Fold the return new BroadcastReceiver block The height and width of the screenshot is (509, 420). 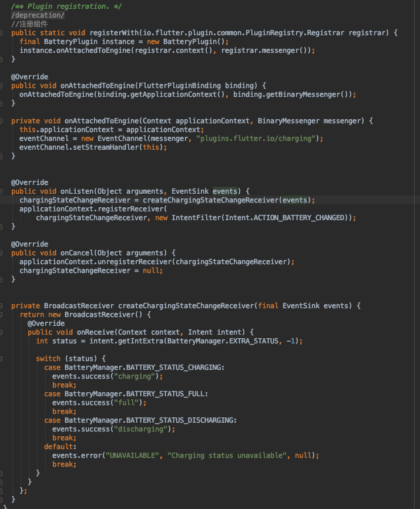[x=2, y=315]
